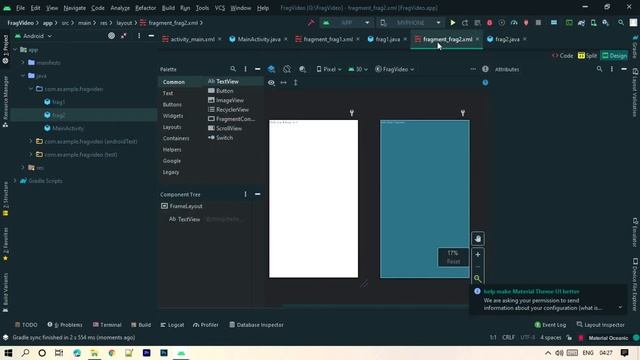Click the warnings info icon beside Attributes
The height and width of the screenshot is (360, 640).
click(485, 69)
